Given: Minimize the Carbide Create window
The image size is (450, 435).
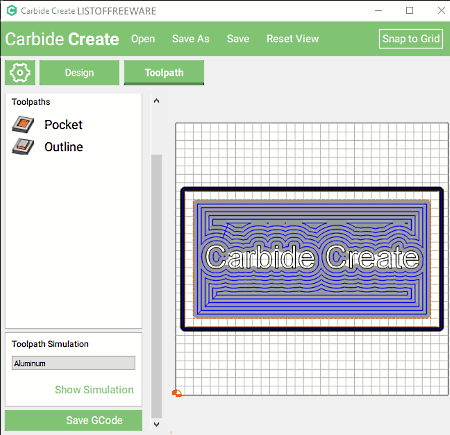Looking at the screenshot, I should click(378, 11).
